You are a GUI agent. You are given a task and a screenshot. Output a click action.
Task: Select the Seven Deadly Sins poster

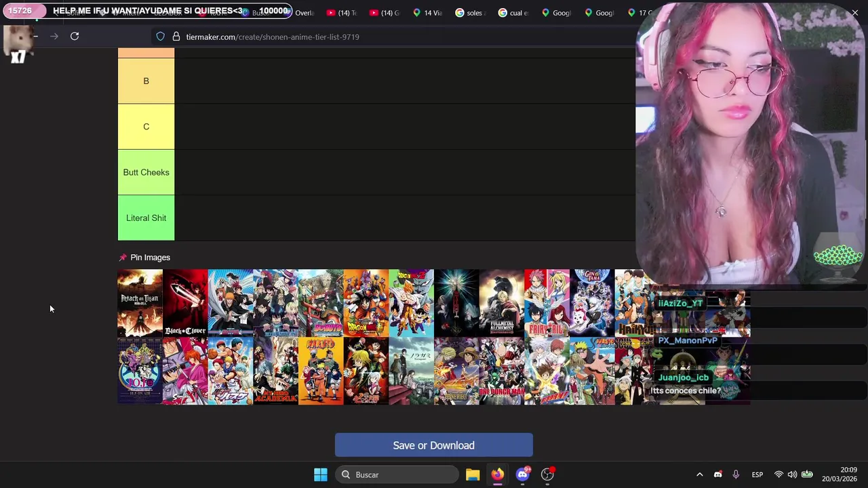pyautogui.click(x=366, y=371)
